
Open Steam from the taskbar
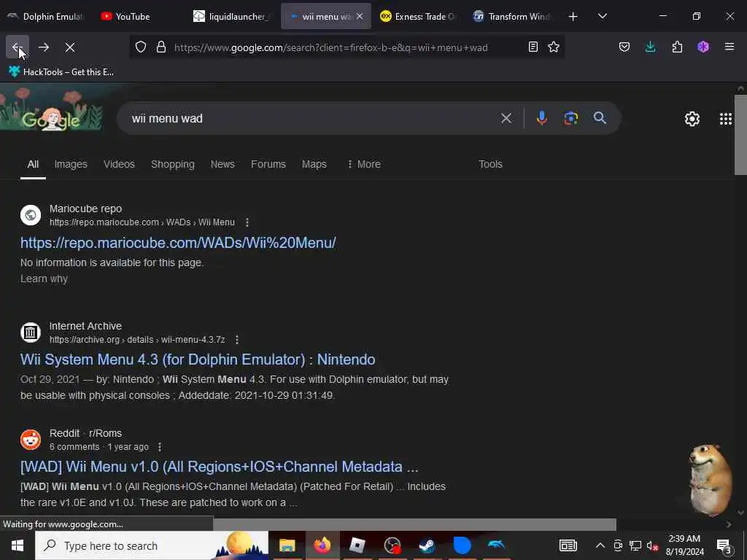[x=427, y=545]
